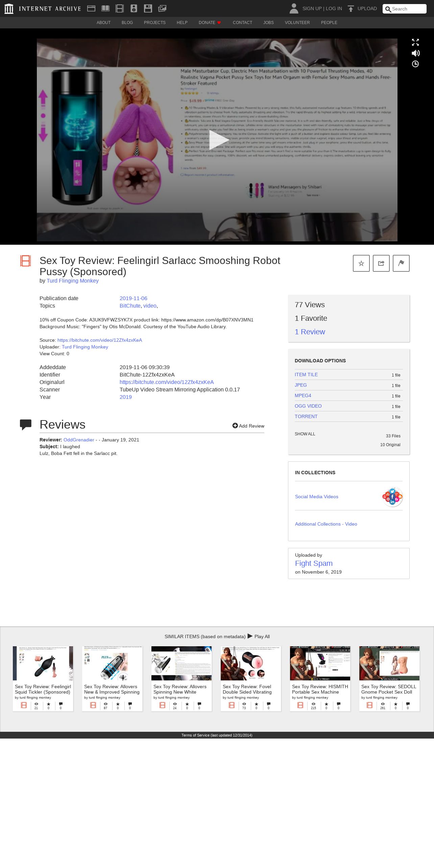The height and width of the screenshot is (868, 434).
Task: Open the PROJECTS menu item
Action: [x=155, y=23]
